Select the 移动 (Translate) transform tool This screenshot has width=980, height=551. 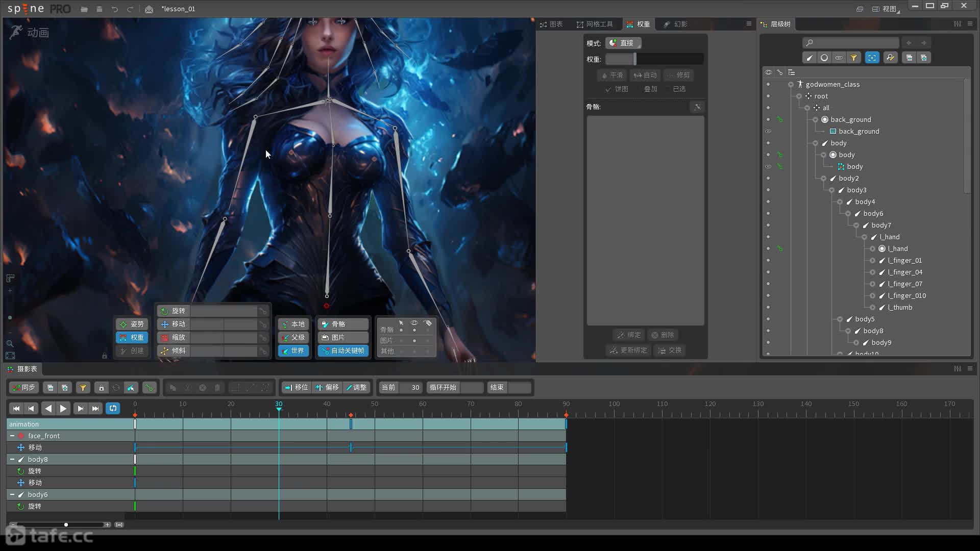174,324
